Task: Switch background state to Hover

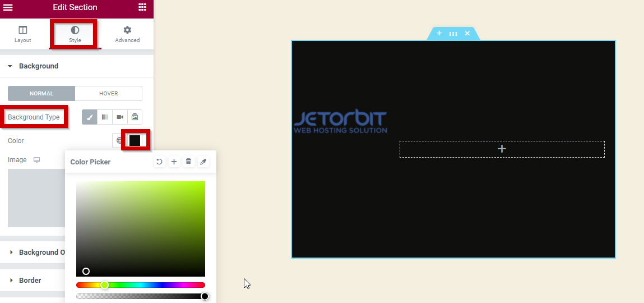Action: click(108, 93)
